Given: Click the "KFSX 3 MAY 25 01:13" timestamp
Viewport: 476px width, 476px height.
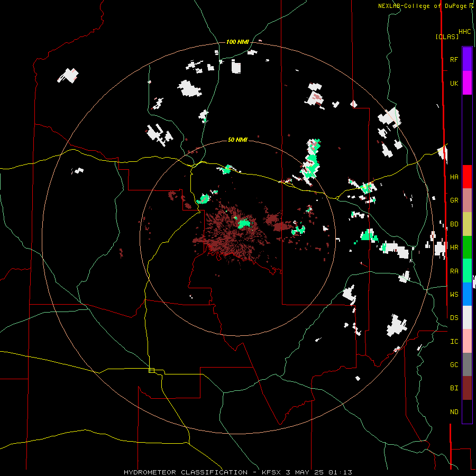Looking at the screenshot, I should (x=307, y=472).
